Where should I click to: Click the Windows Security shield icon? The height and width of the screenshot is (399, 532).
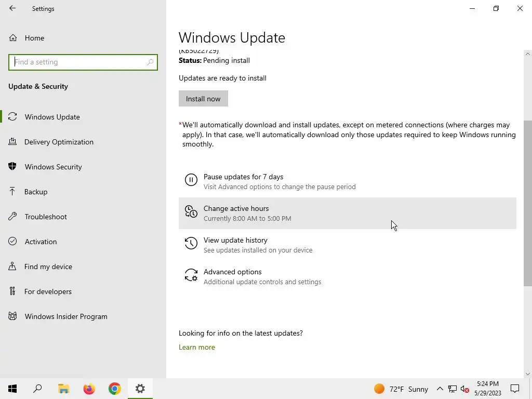point(12,166)
